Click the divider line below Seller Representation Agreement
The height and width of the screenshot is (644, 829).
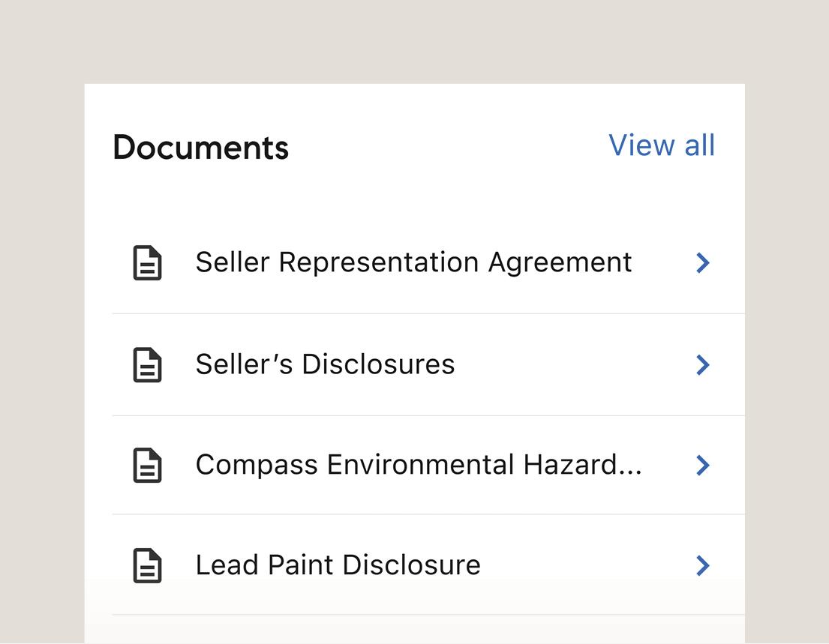(x=428, y=313)
